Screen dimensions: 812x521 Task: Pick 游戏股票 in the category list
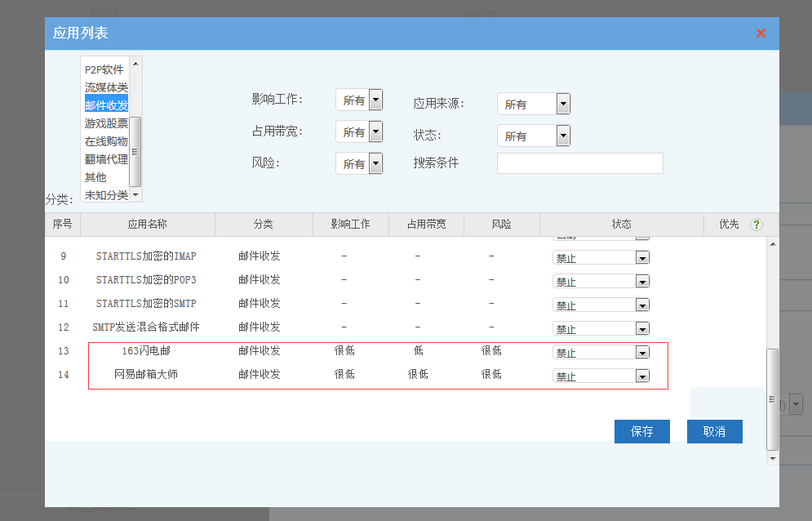pos(106,123)
